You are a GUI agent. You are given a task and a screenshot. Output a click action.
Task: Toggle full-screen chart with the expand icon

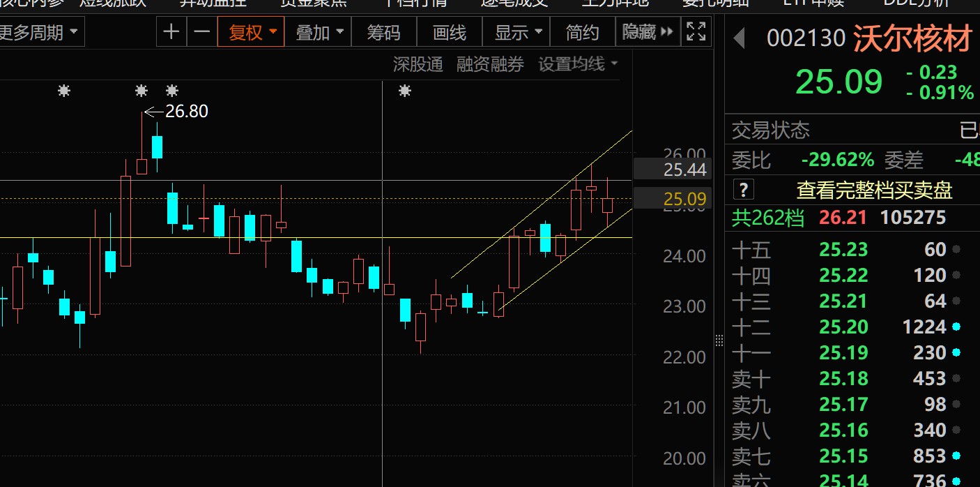696,32
